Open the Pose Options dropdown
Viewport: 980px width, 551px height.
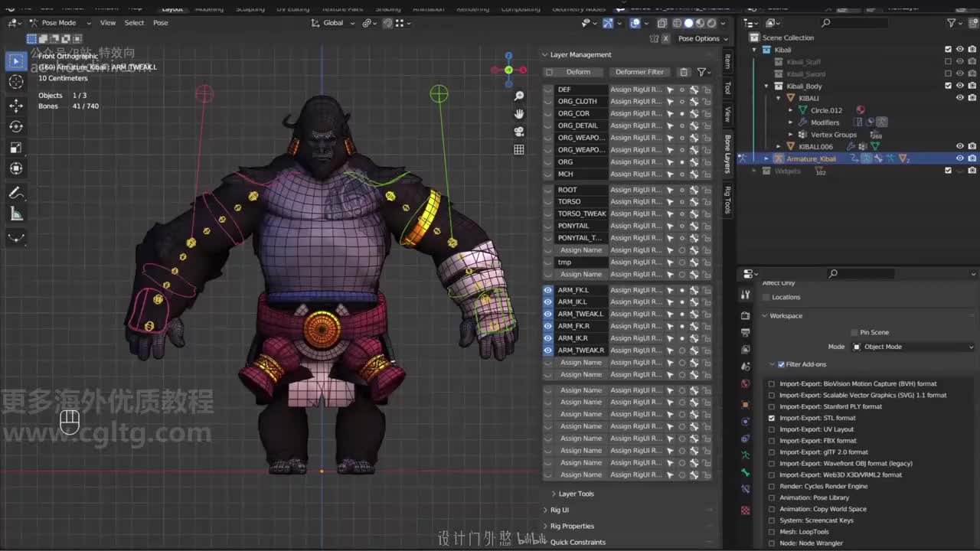tap(703, 38)
